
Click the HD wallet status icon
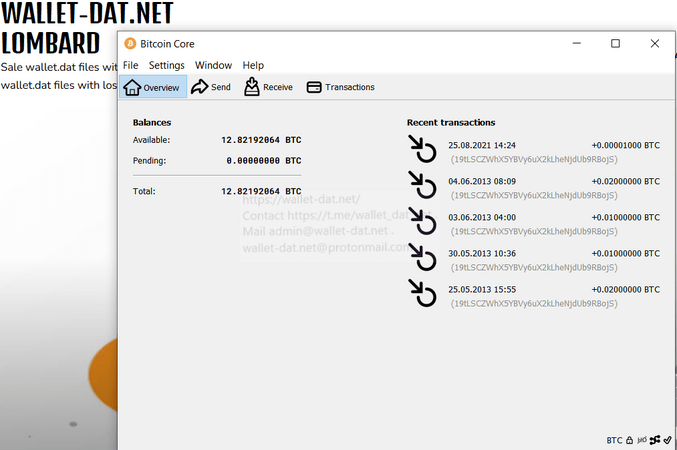(x=642, y=440)
